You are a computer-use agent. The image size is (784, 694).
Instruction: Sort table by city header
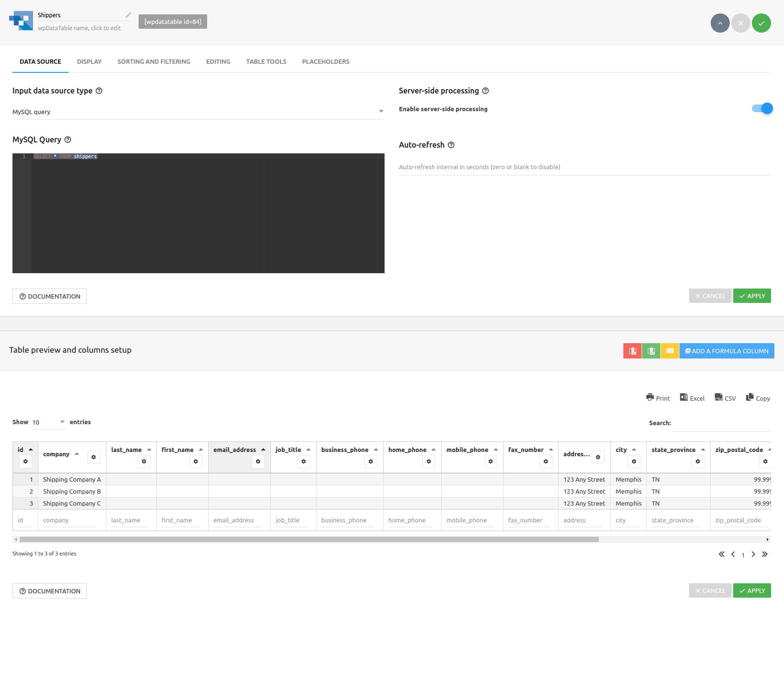pos(626,450)
